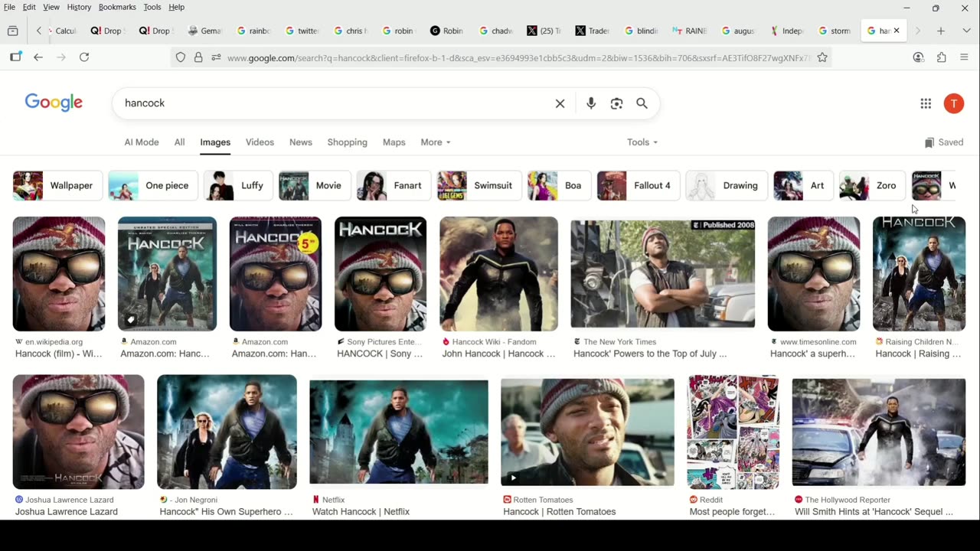980x551 pixels.
Task: Select the Fanart filter chip
Action: pyautogui.click(x=394, y=186)
